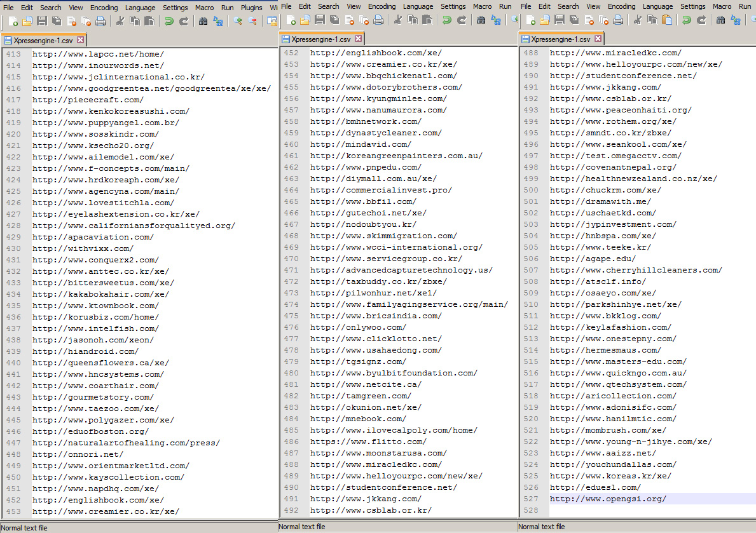756x533 pixels.
Task: Click empty line 528 in right window
Action: pos(652,510)
